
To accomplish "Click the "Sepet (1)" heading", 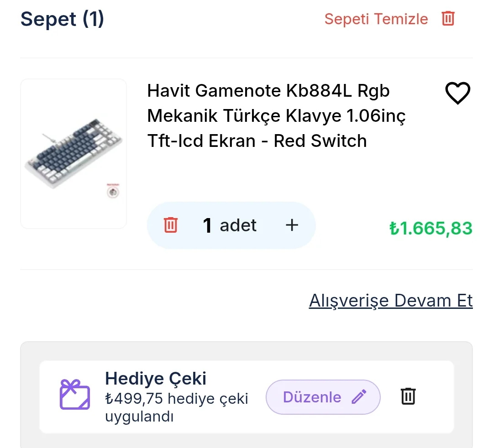I will [63, 19].
